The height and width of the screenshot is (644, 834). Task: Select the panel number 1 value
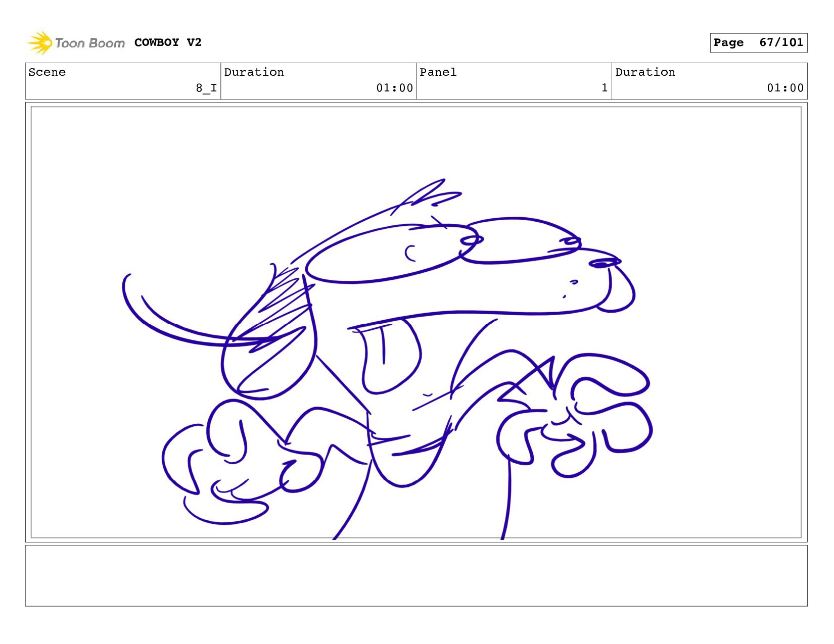(604, 88)
